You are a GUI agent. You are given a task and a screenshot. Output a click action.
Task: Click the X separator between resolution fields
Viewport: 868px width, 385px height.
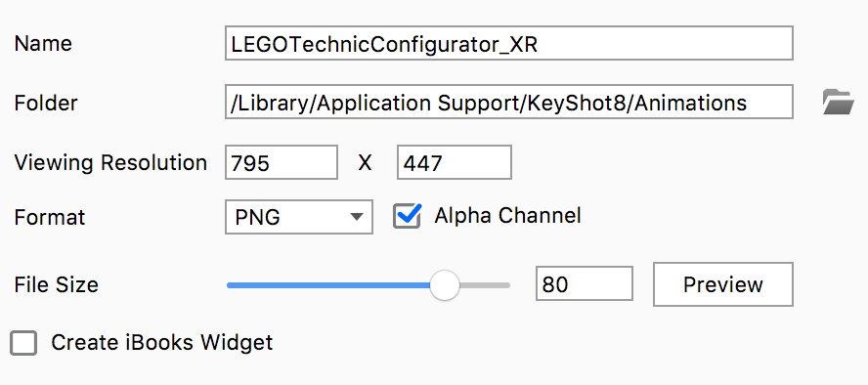click(x=365, y=163)
